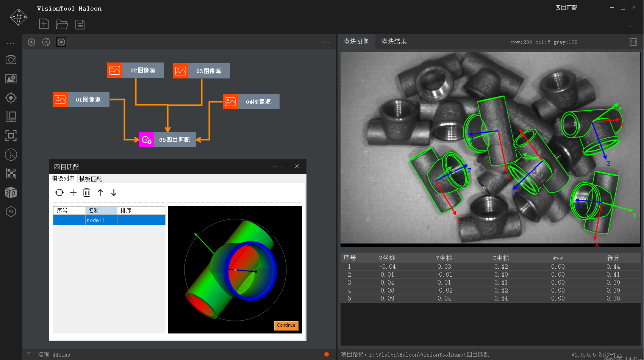Move template up with arrow icon
644x360 pixels.
pyautogui.click(x=100, y=193)
